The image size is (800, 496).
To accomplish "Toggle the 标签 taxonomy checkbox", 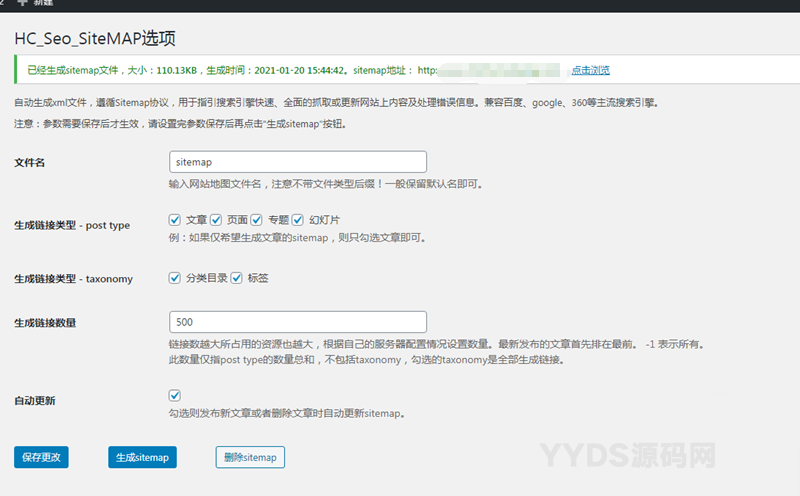I will click(237, 278).
